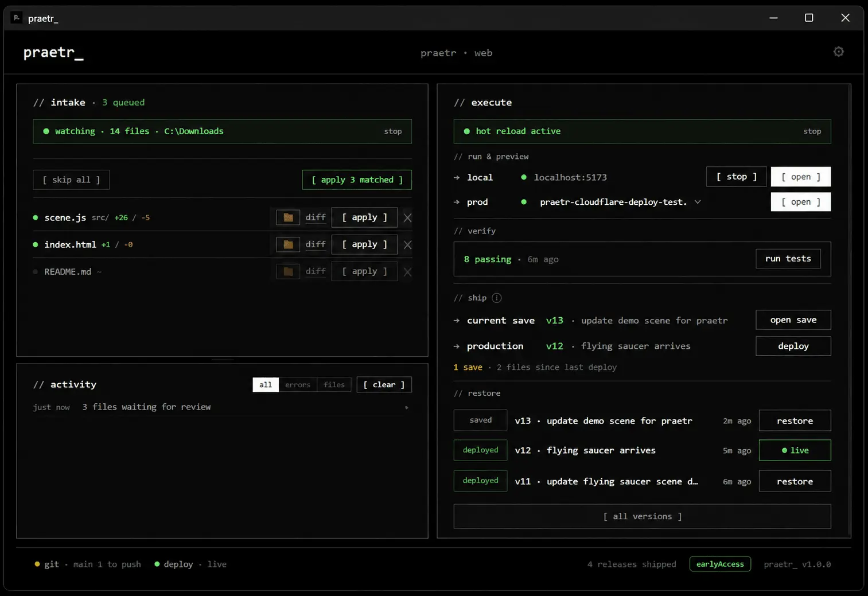
Task: Select scene.js file name
Action: point(65,217)
